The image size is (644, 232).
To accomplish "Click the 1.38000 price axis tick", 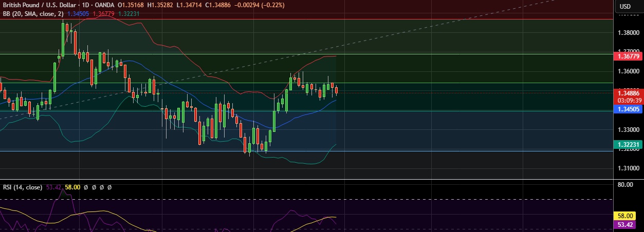I will [x=629, y=33].
